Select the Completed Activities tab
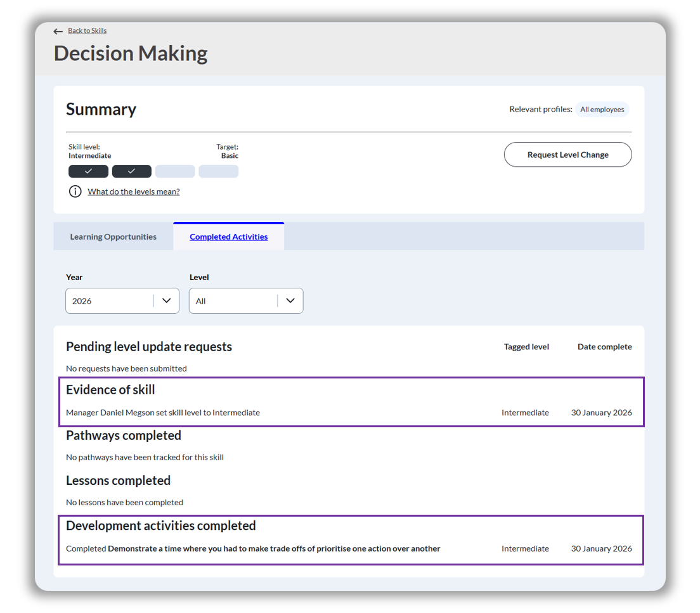The width and height of the screenshot is (700, 613). [228, 236]
